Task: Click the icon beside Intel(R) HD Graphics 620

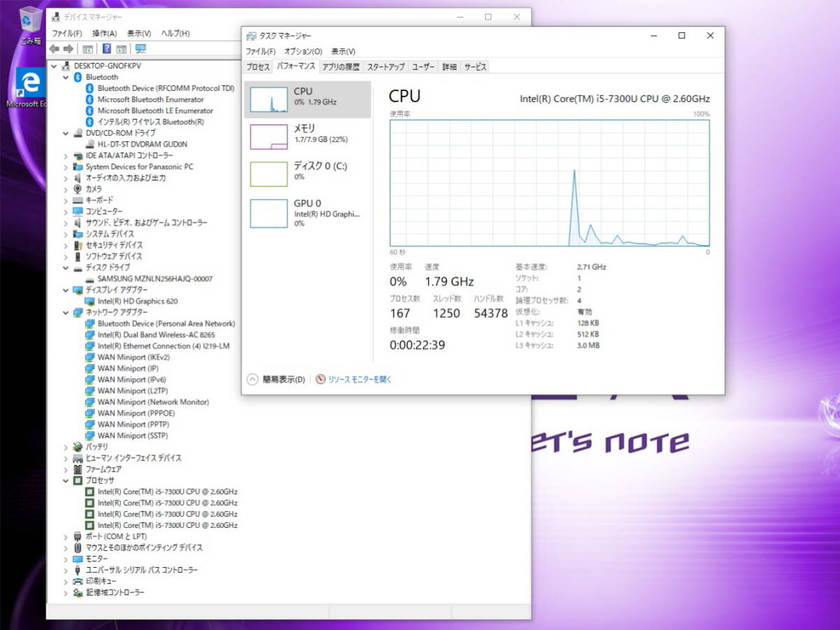Action: click(90, 301)
